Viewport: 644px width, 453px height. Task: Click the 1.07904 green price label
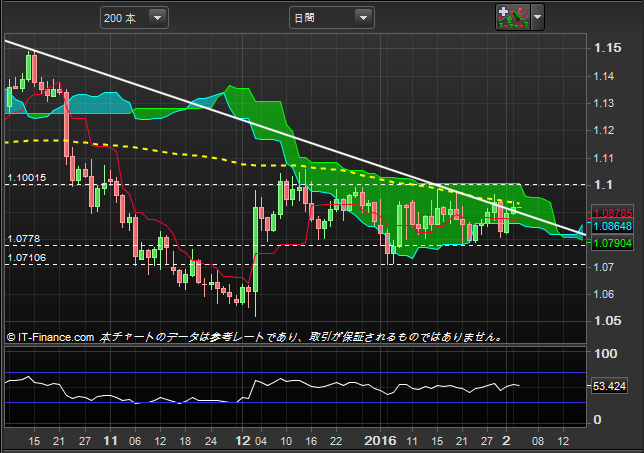pos(612,243)
